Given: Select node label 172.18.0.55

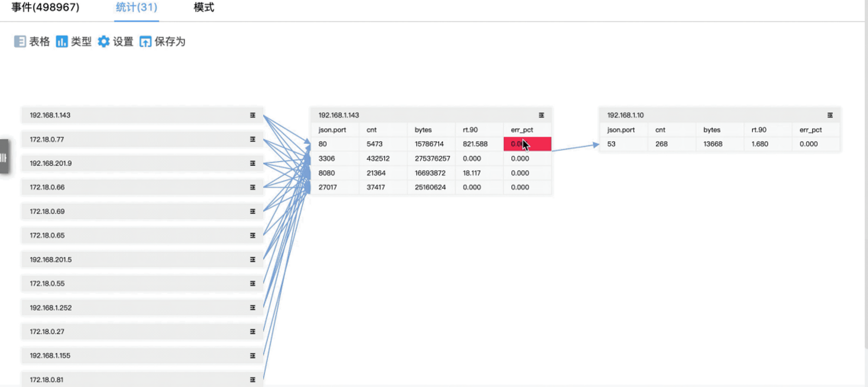Looking at the screenshot, I should click(47, 284).
